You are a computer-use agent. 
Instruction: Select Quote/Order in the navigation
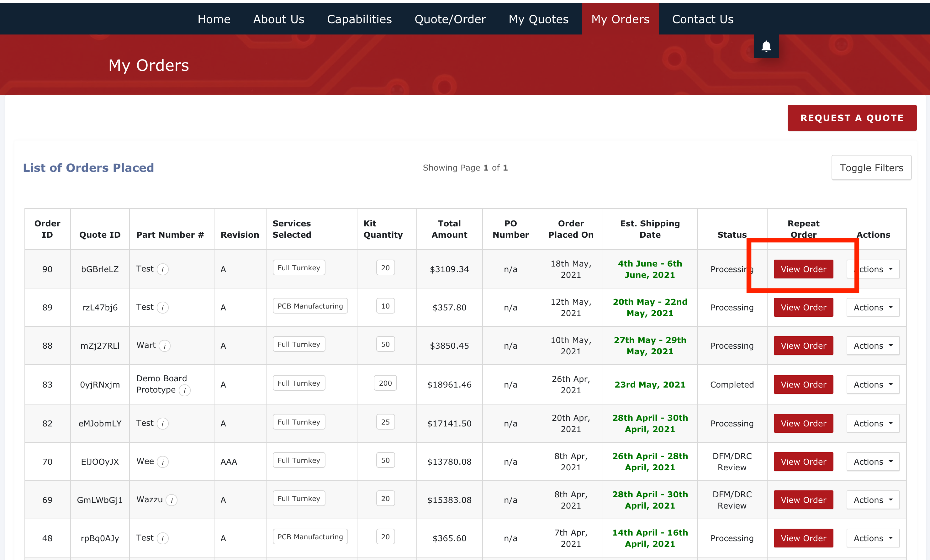click(450, 19)
